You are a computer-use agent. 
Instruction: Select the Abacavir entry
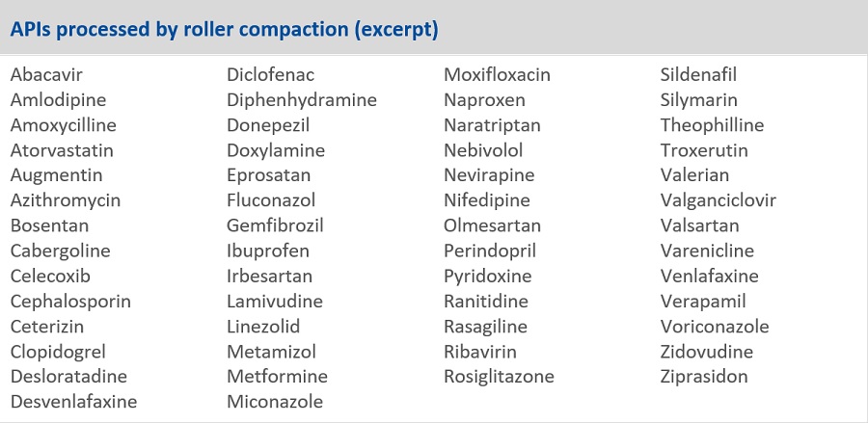pos(53,75)
